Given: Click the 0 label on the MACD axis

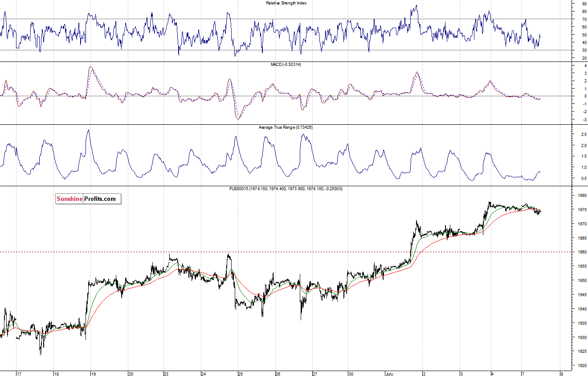Looking at the screenshot, I should pyautogui.click(x=585, y=96).
